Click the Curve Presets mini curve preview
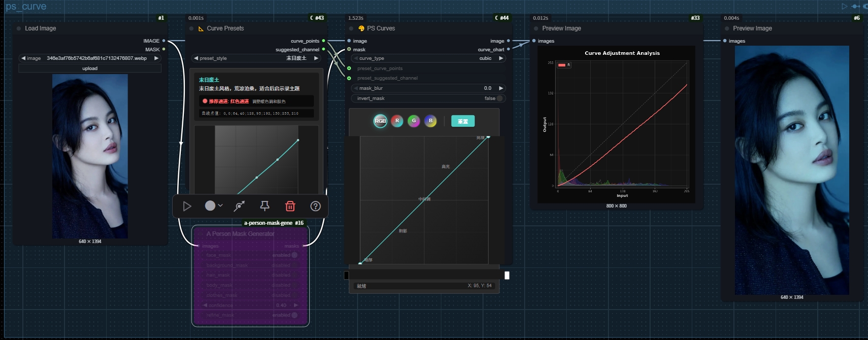The height and width of the screenshot is (340, 868). pos(256,160)
